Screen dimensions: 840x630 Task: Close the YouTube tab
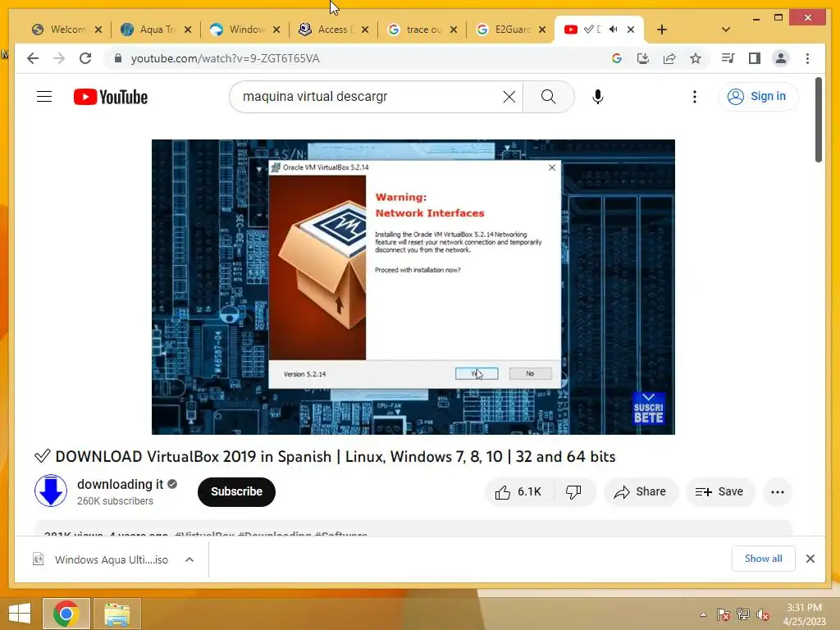click(631, 30)
